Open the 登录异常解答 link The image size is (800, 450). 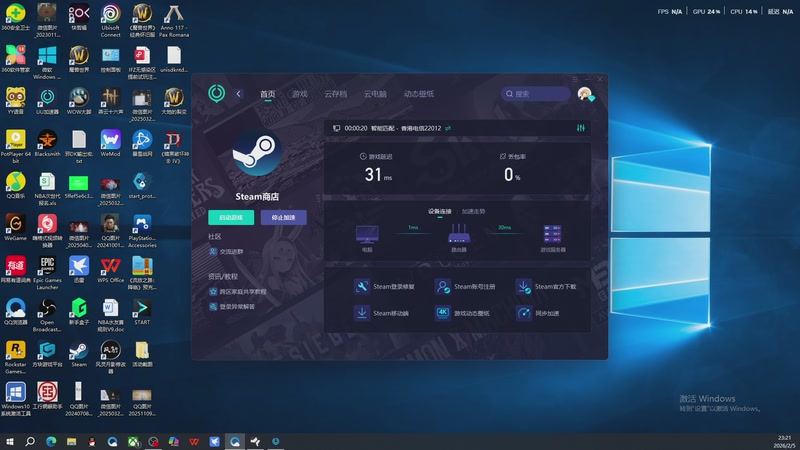pos(232,307)
